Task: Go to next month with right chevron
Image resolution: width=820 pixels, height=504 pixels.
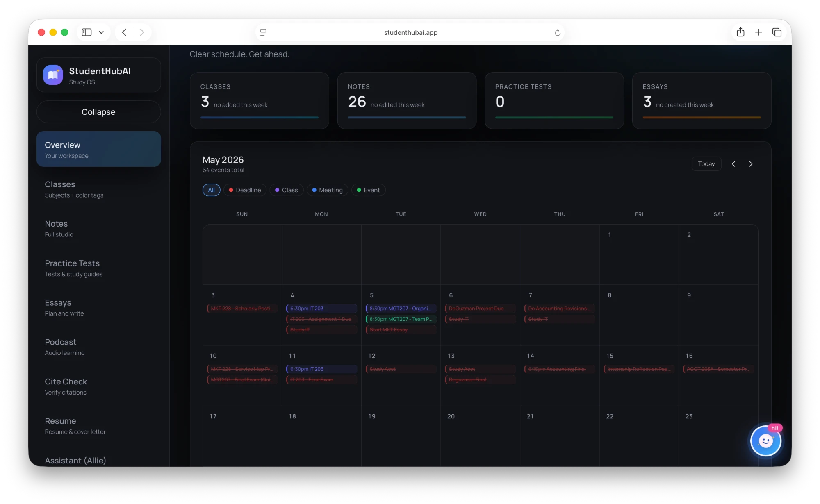Action: pyautogui.click(x=751, y=164)
